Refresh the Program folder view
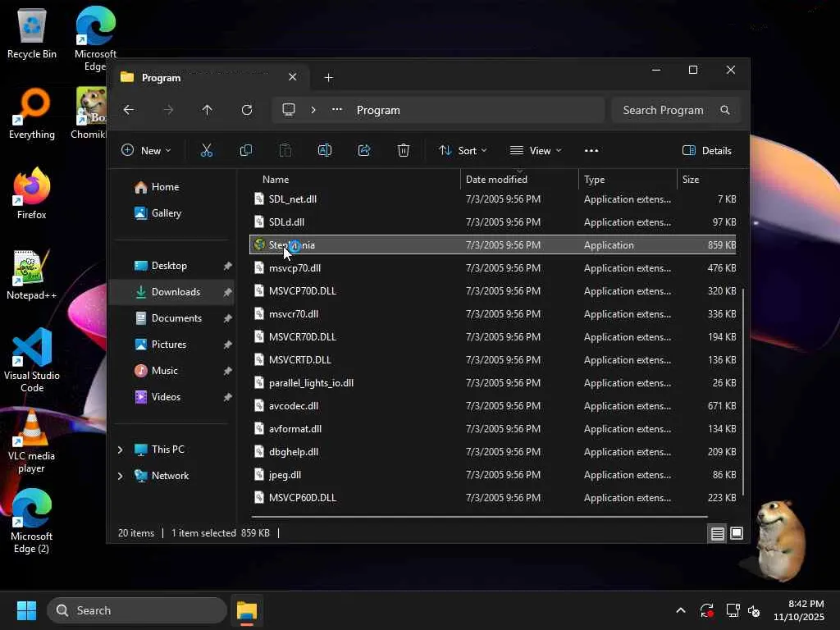The height and width of the screenshot is (630, 840). pos(247,110)
